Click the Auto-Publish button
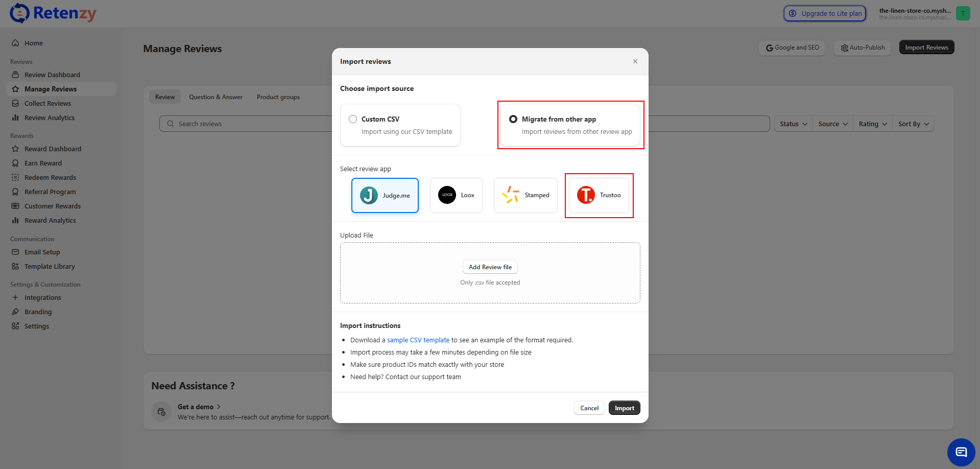 pos(862,48)
